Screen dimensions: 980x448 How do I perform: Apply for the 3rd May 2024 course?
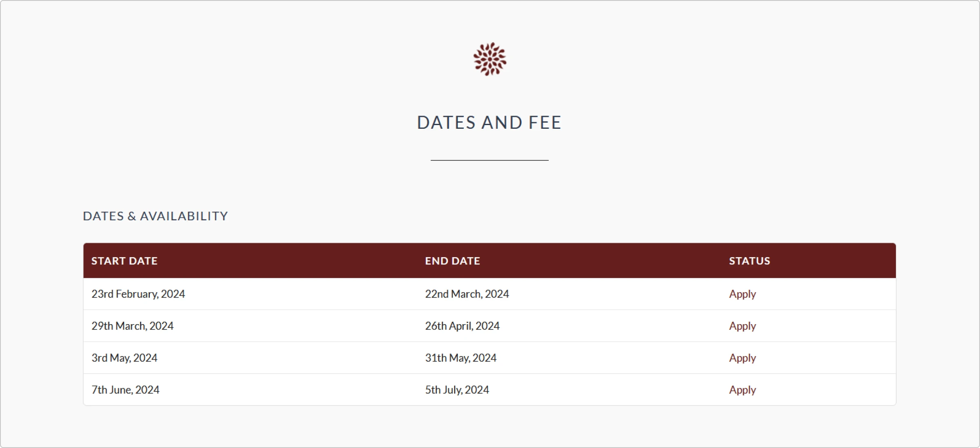click(742, 358)
